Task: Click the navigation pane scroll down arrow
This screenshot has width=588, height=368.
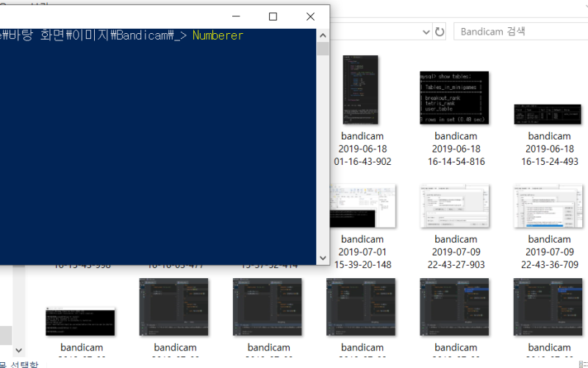Action: coord(19,350)
